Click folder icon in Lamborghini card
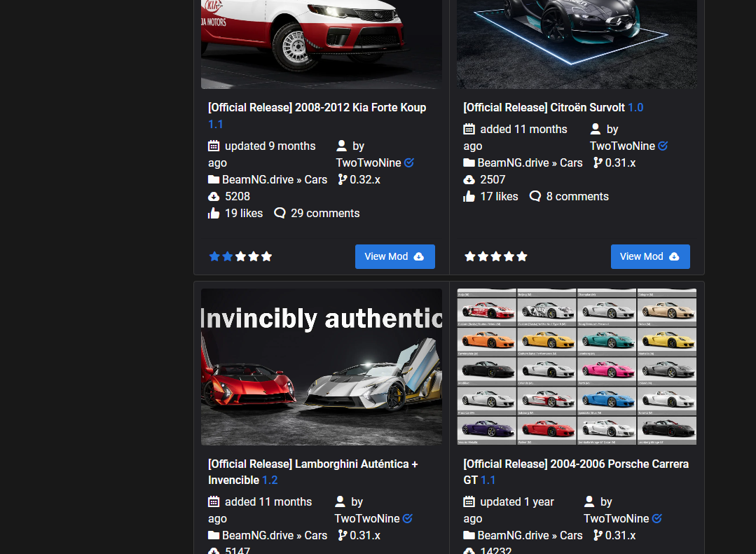Image resolution: width=756 pixels, height=554 pixels. pyautogui.click(x=214, y=535)
